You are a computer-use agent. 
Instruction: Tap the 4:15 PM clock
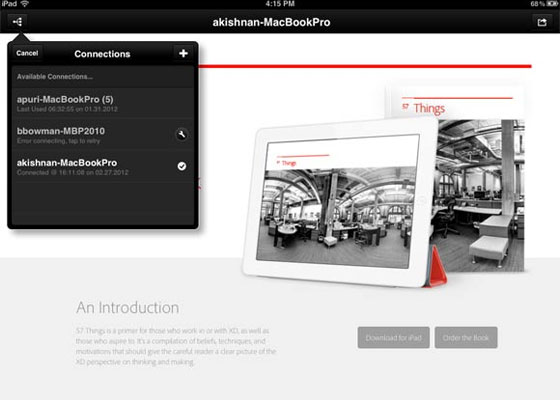(280, 4)
